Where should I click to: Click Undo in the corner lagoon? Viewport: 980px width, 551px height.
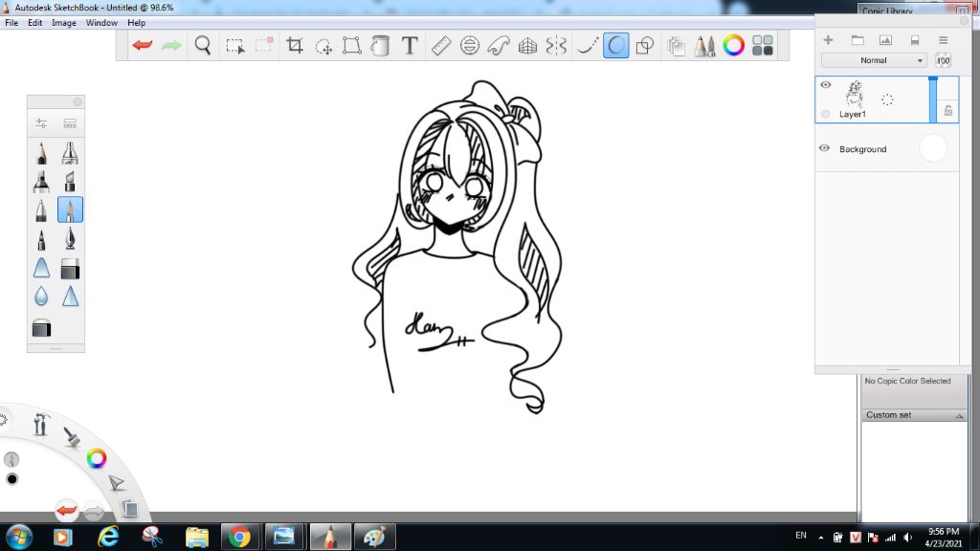tap(66, 511)
